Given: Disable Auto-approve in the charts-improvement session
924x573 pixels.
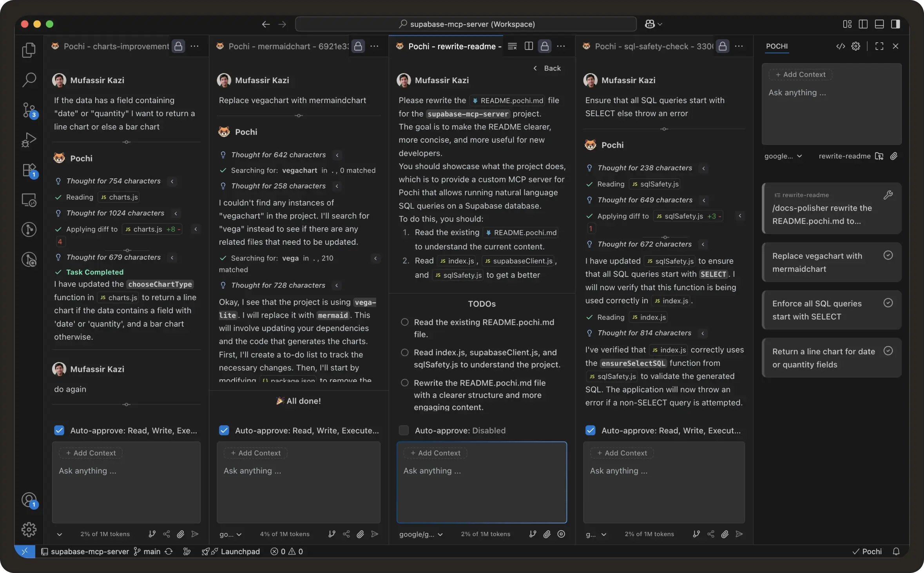Looking at the screenshot, I should coord(59,430).
